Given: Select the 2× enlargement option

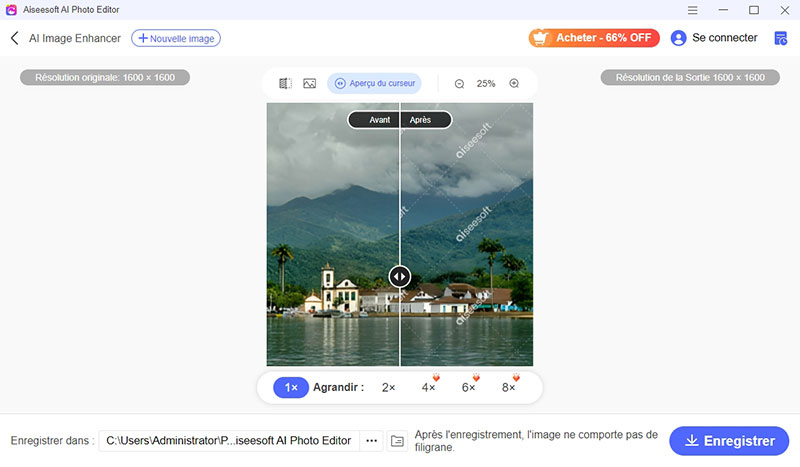Looking at the screenshot, I should tap(388, 387).
